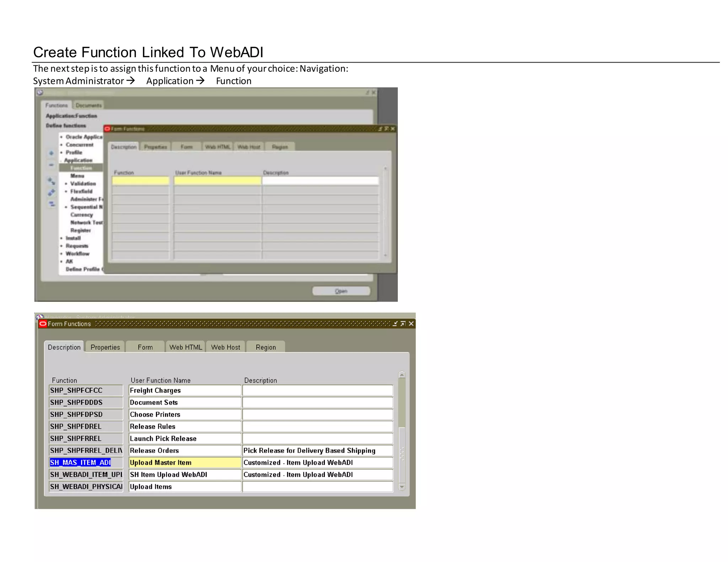Close the lower Form Functions window

(411, 324)
